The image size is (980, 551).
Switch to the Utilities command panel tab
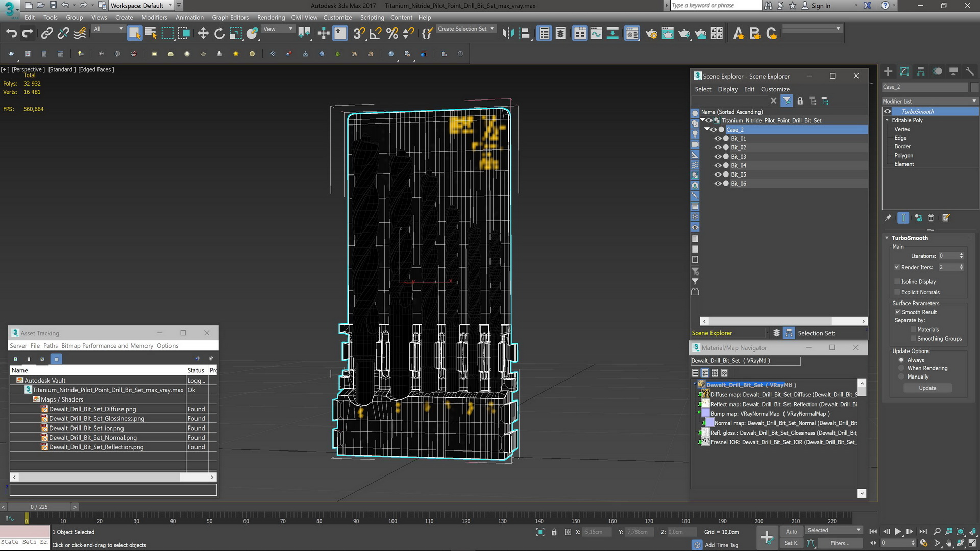[x=970, y=71]
